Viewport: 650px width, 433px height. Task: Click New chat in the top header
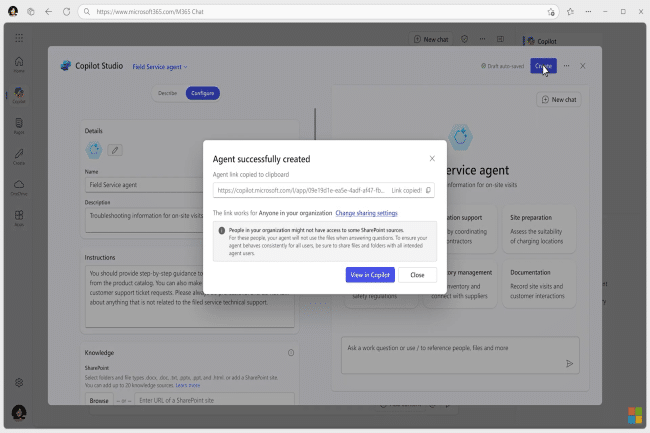pos(431,39)
